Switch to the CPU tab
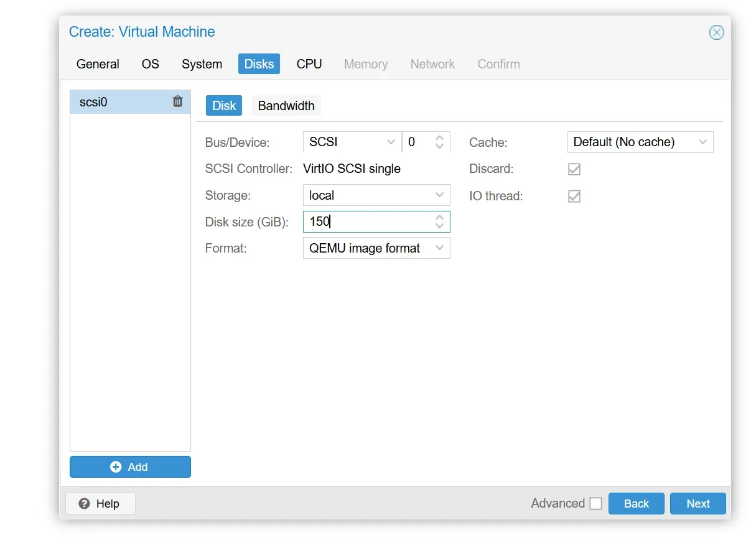The height and width of the screenshot is (553, 756). tap(309, 64)
